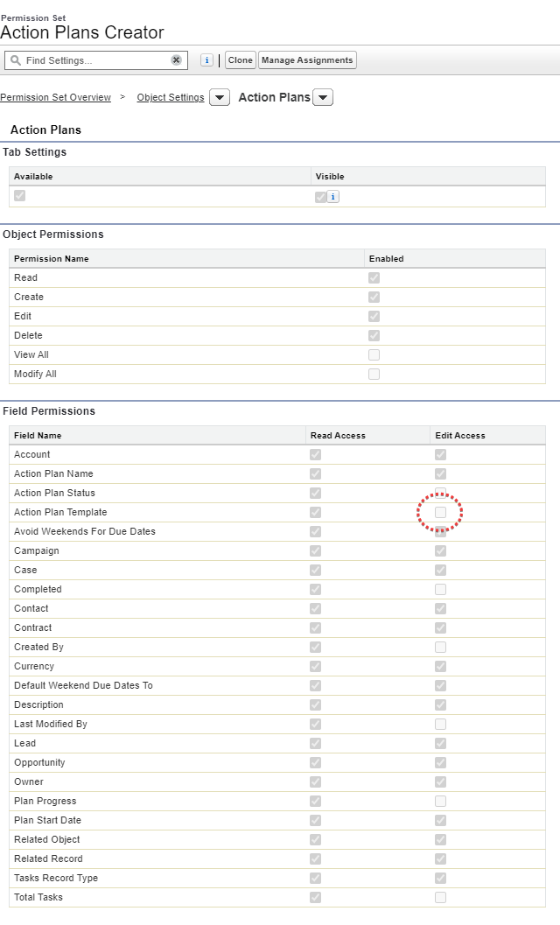Navigate to Permission Set Overview breadcrumb

(54, 97)
